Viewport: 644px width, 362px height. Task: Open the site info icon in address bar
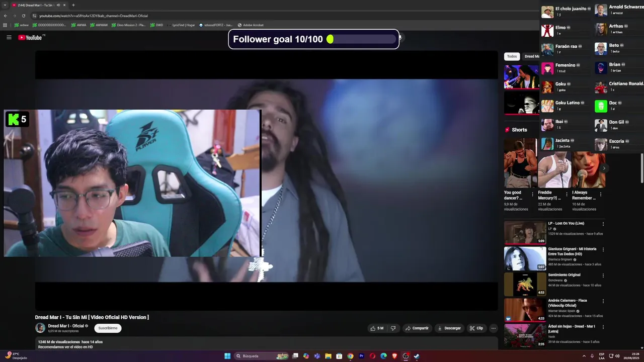(x=34, y=16)
